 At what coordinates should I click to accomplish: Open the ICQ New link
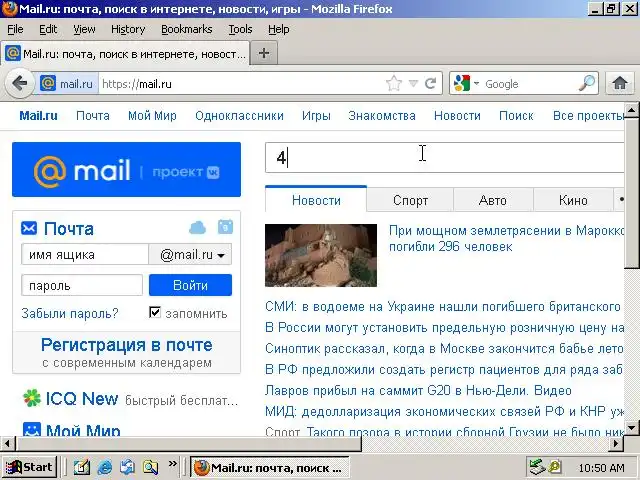[x=82, y=398]
